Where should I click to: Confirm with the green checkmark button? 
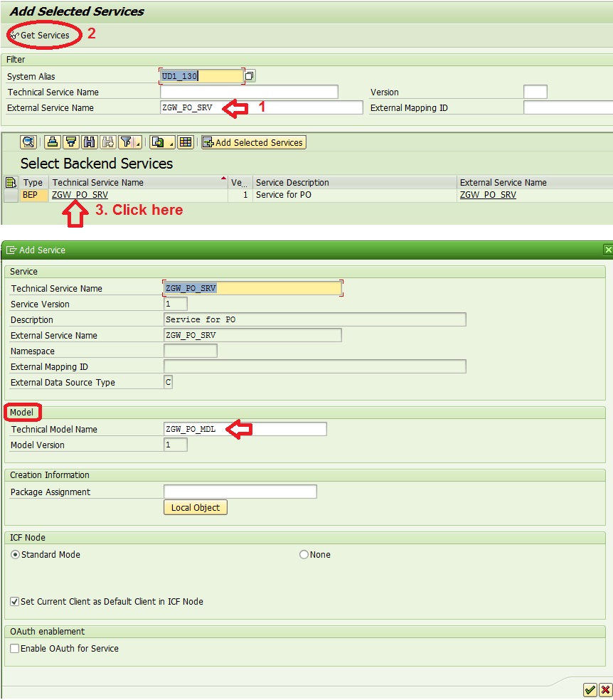[x=590, y=690]
